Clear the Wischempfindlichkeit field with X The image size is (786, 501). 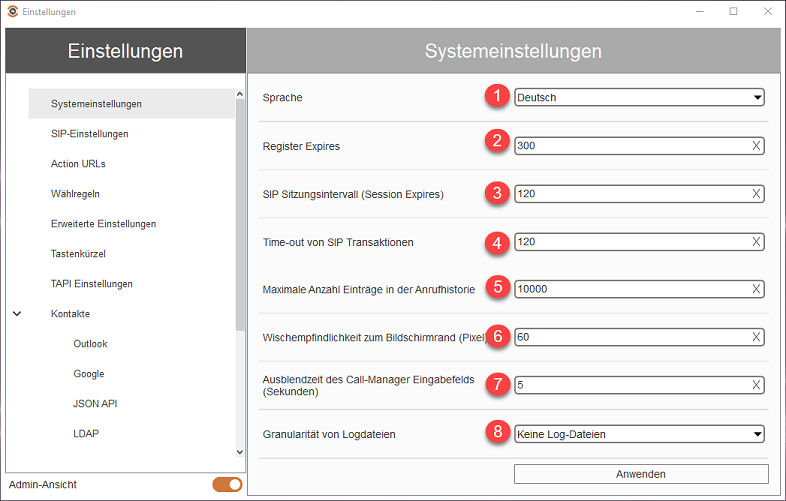[756, 338]
